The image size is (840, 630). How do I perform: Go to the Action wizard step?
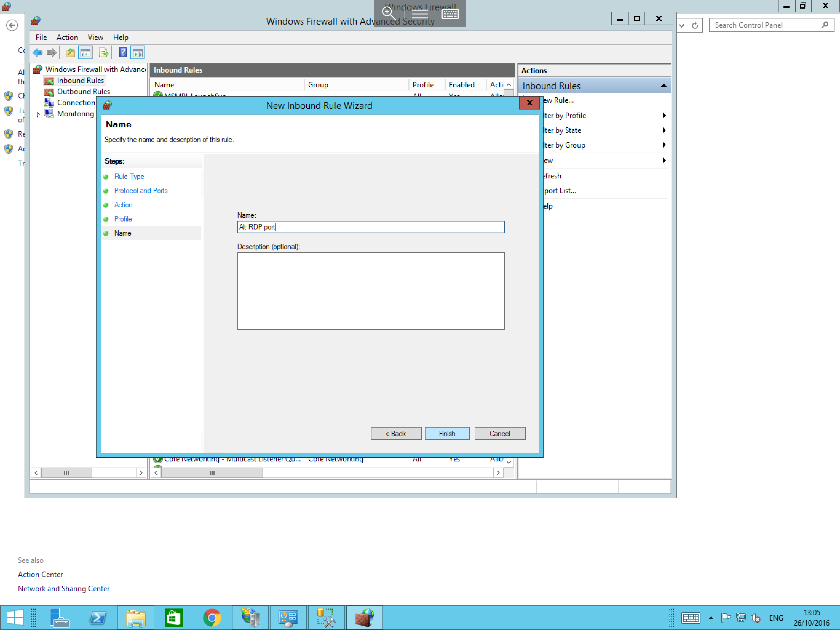coord(123,205)
